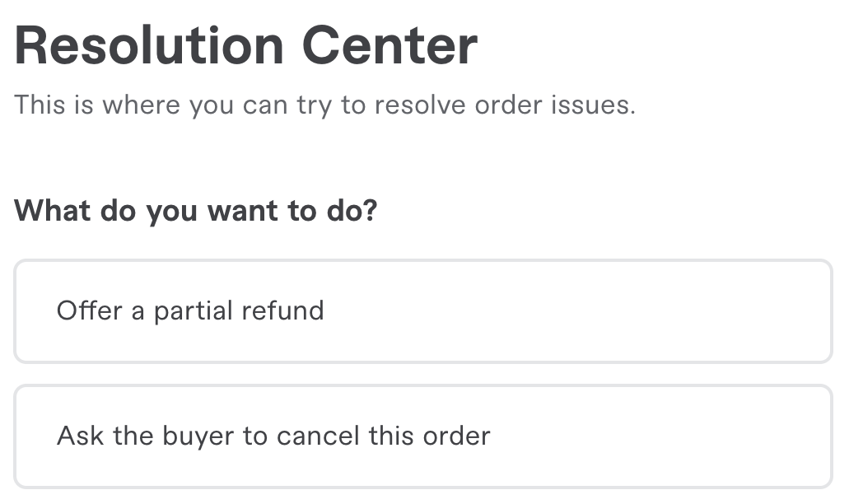849x504 pixels.
Task: Click the resolve order issues description text
Action: 325,105
